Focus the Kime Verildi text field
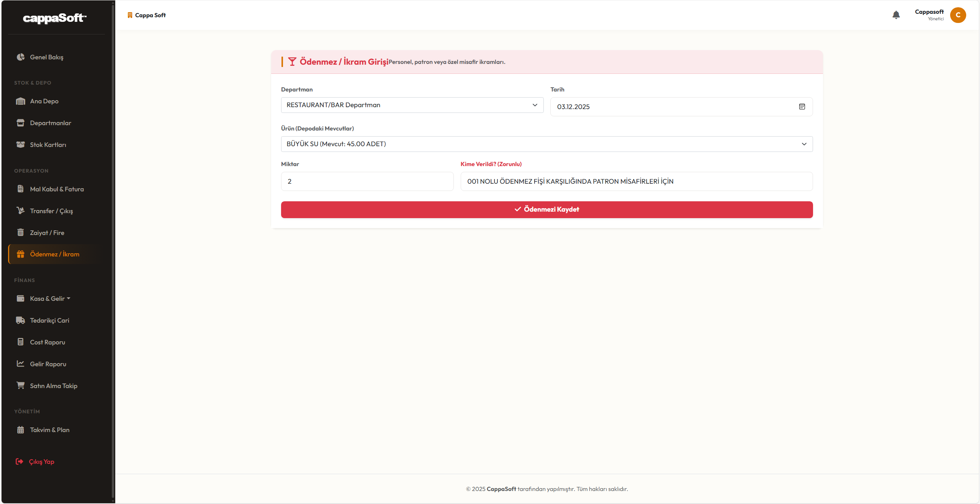This screenshot has height=504, width=980. pyautogui.click(x=636, y=181)
